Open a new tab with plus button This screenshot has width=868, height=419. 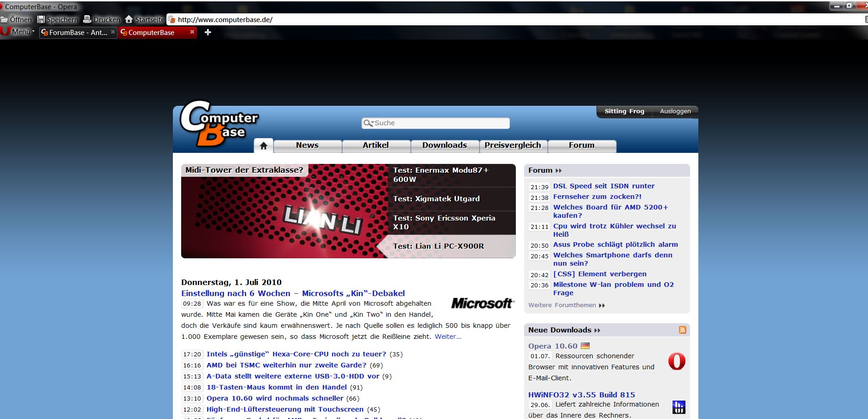pos(208,32)
